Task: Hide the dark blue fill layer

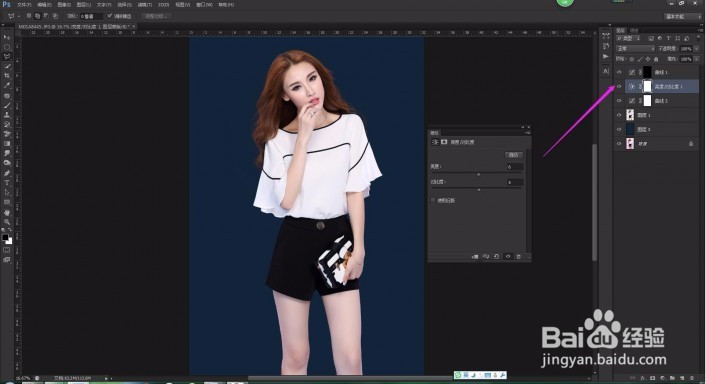Action: 619,129
